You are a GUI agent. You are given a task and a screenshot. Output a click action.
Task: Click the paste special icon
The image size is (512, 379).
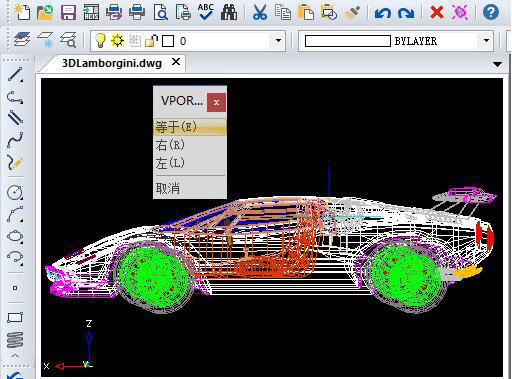(329, 12)
